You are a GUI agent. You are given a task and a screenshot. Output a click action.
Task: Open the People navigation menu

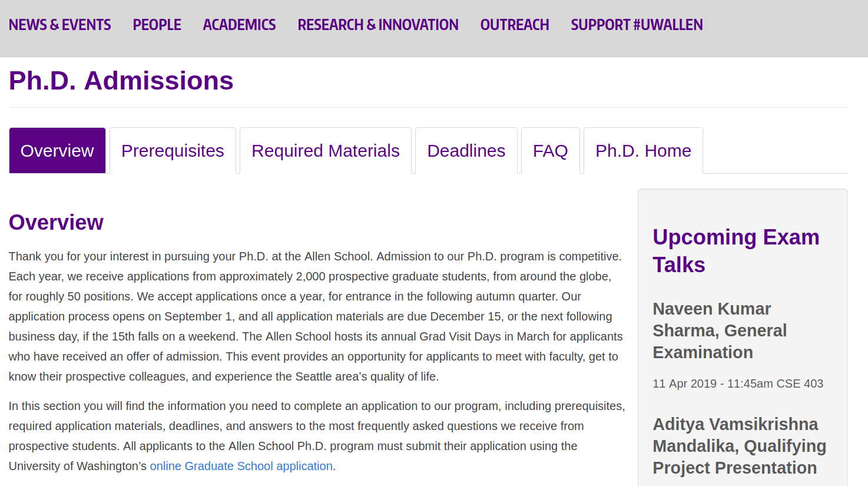[157, 25]
